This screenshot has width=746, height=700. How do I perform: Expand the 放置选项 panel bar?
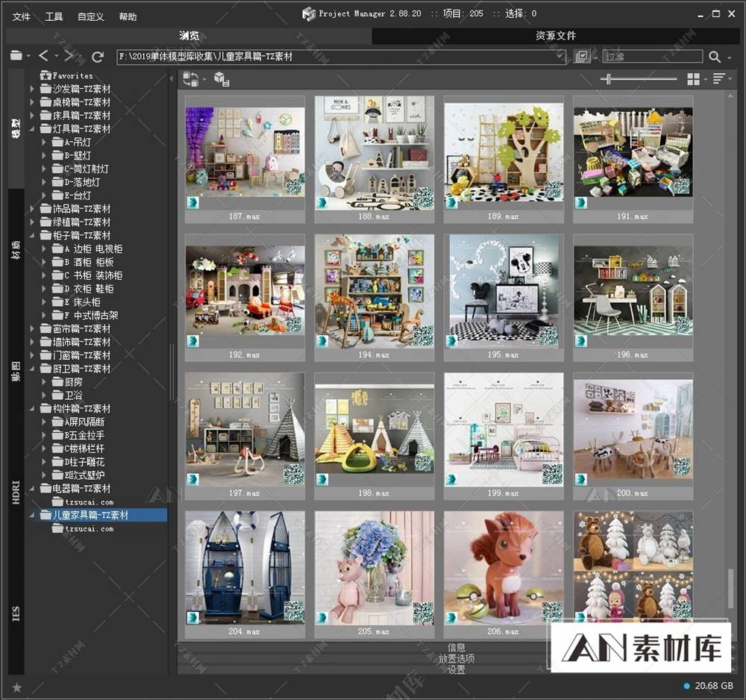pos(457,659)
